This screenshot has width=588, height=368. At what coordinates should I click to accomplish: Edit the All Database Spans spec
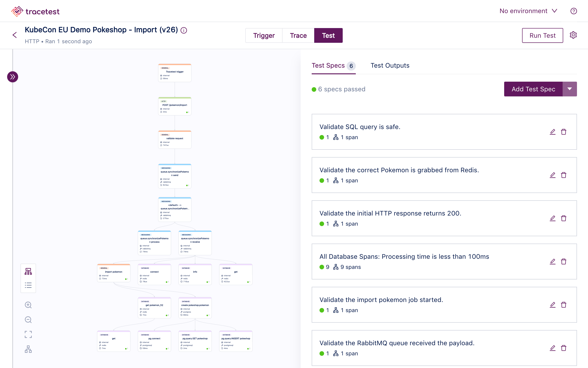(x=553, y=262)
